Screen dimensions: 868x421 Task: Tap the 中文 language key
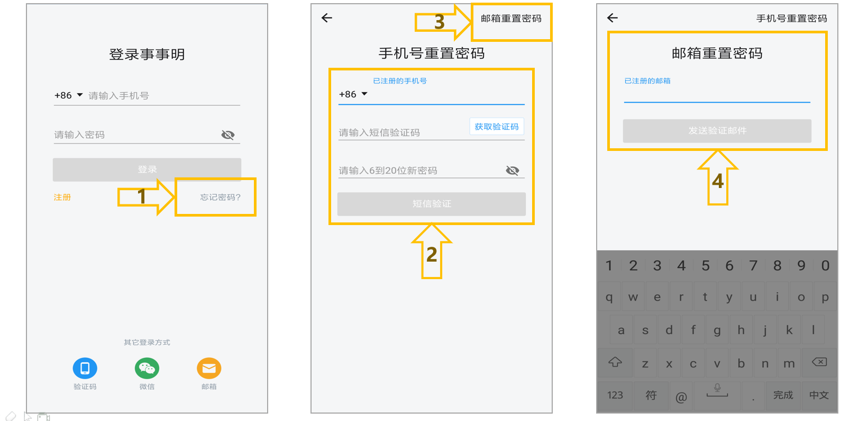[x=819, y=396]
